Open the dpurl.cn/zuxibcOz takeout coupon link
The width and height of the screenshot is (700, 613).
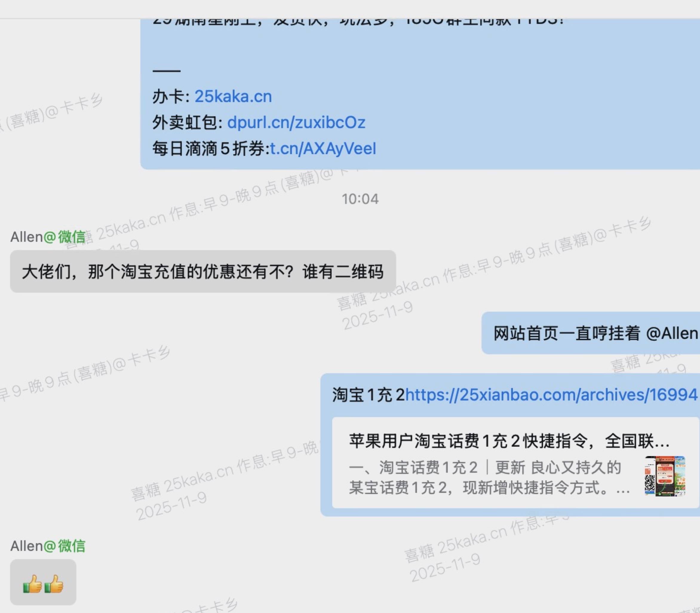[x=296, y=122]
